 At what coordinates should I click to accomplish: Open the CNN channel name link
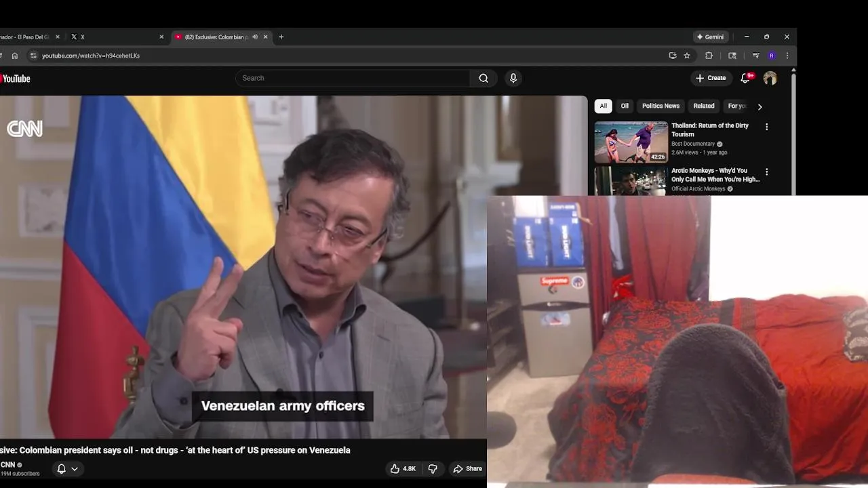(x=7, y=465)
